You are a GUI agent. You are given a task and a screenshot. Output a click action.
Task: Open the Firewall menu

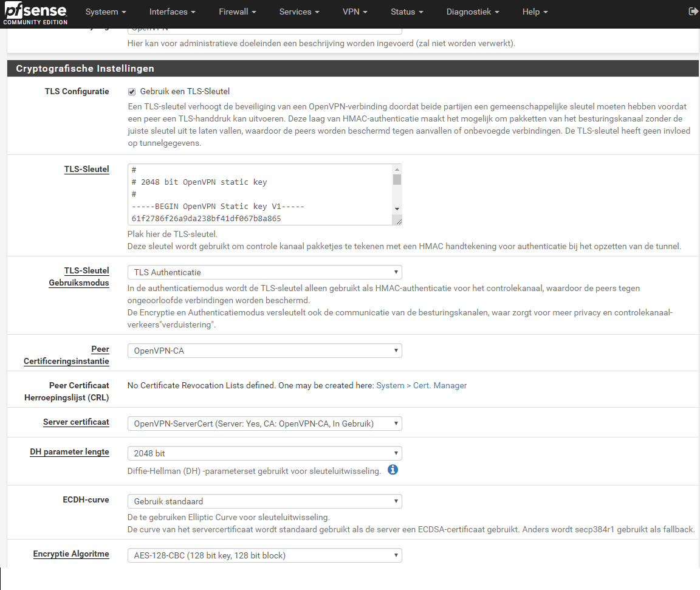[x=238, y=12]
